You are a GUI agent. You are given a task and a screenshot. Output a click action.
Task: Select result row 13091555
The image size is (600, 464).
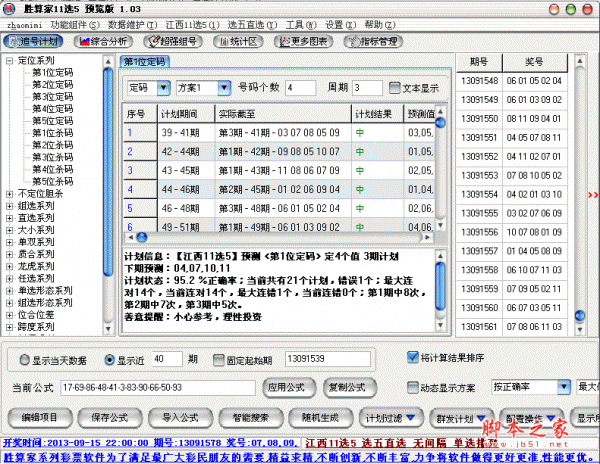(x=512, y=213)
